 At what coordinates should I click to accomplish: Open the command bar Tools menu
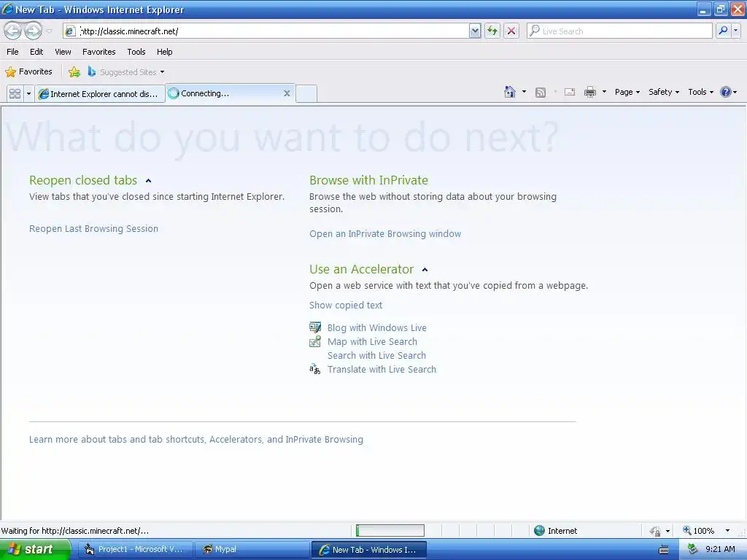701,92
